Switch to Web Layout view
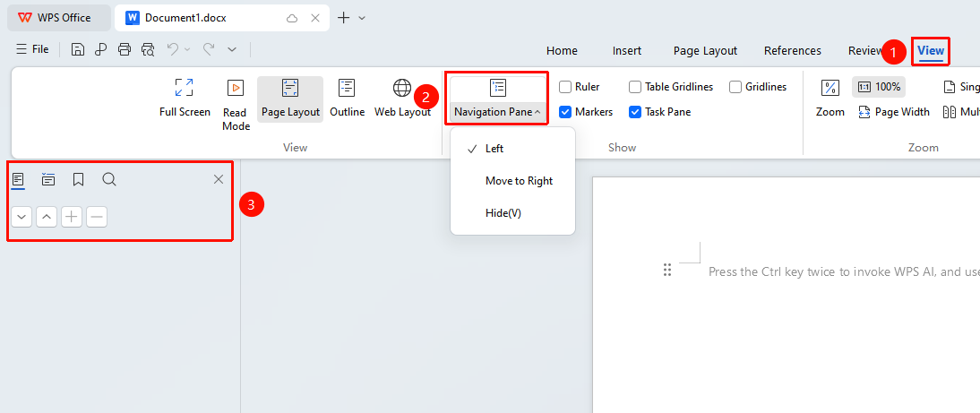 (402, 98)
